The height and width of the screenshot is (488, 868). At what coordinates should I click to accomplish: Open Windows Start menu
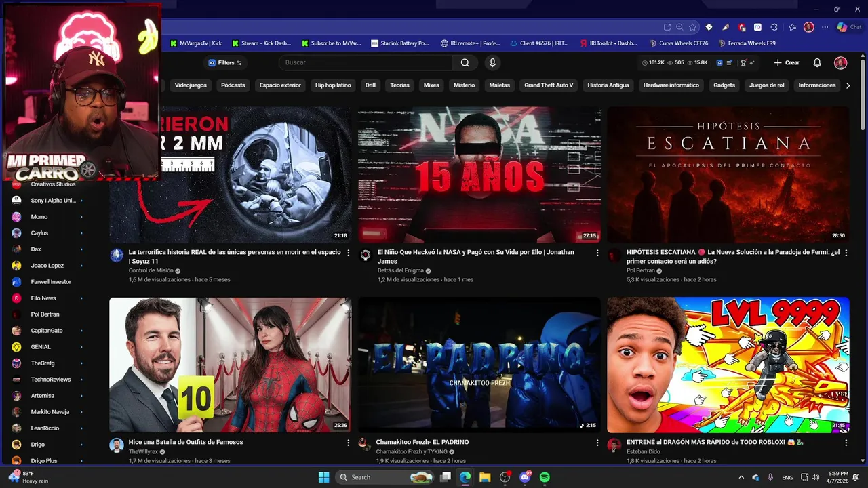click(323, 477)
